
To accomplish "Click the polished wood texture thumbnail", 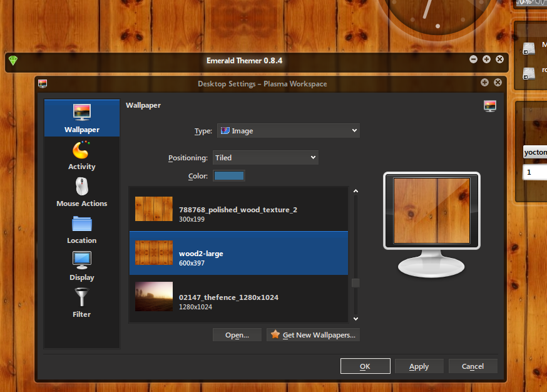I will (154, 209).
